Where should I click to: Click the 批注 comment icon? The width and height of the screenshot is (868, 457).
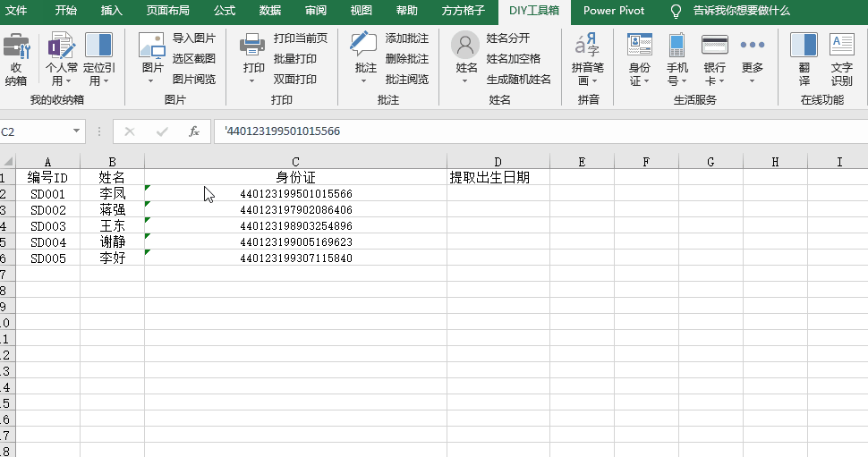[x=364, y=46]
